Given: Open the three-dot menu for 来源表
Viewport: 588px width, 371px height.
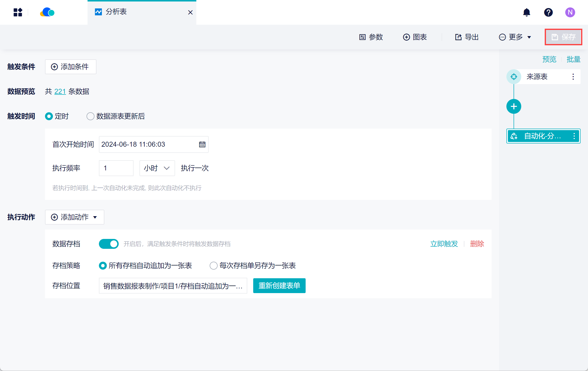Looking at the screenshot, I should point(573,77).
